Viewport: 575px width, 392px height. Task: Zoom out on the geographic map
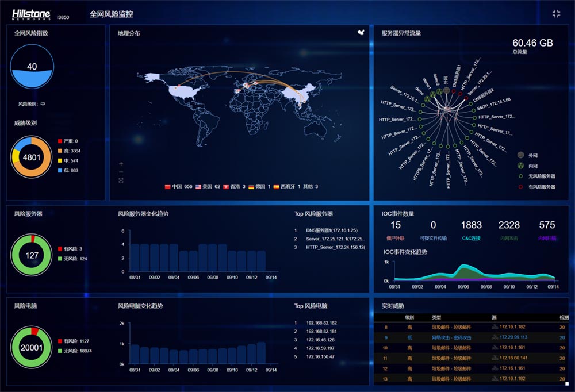point(121,172)
